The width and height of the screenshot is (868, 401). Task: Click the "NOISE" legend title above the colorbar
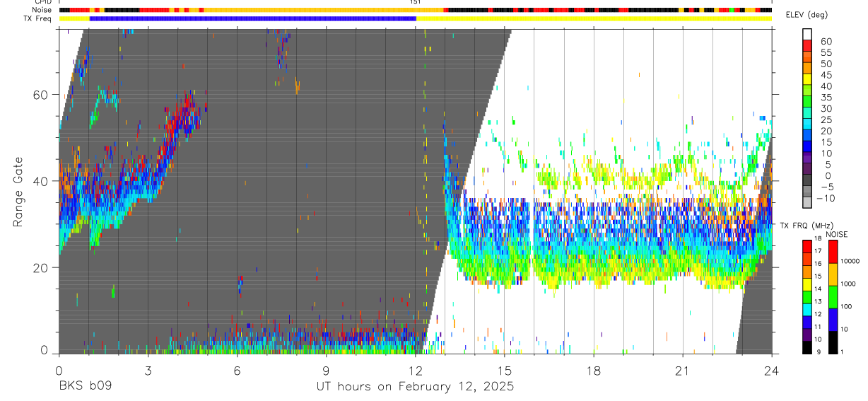click(837, 234)
